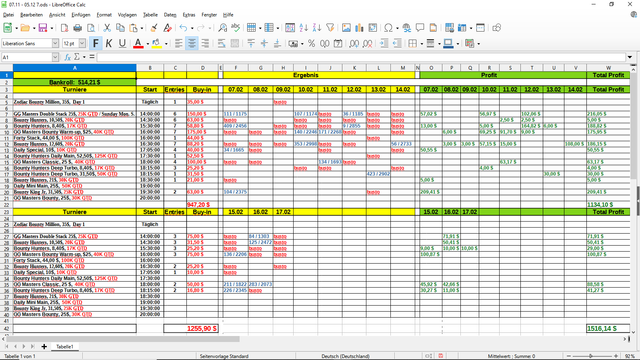The image size is (640, 360).
Task: Click the Function Wizard fx icon
Action: [x=68, y=57]
